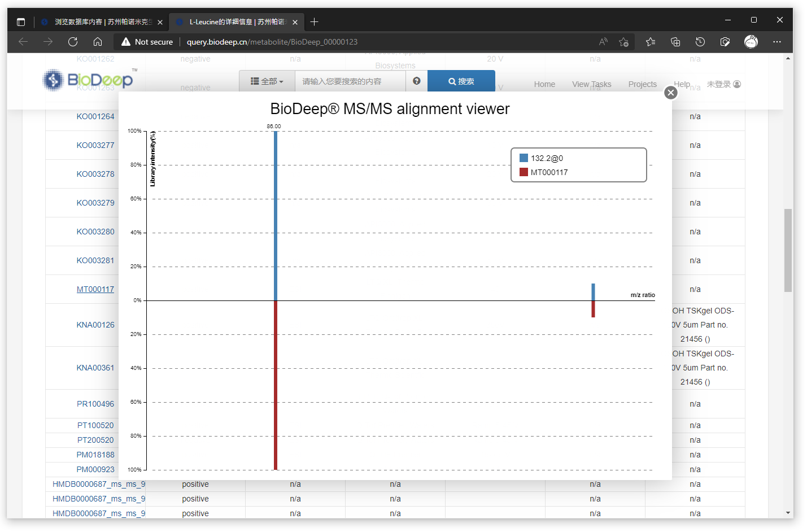Switch to 浏览数据库内容 browser tab
The height and width of the screenshot is (532, 807).
click(102, 22)
